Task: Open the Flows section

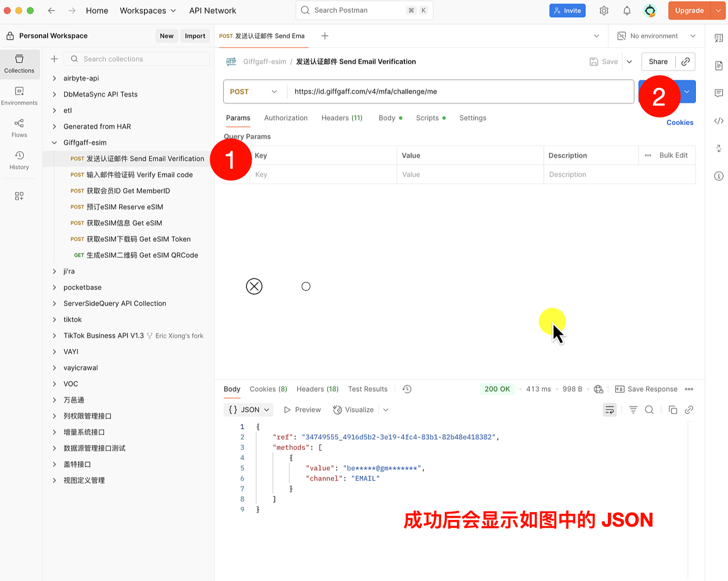Action: [19, 128]
